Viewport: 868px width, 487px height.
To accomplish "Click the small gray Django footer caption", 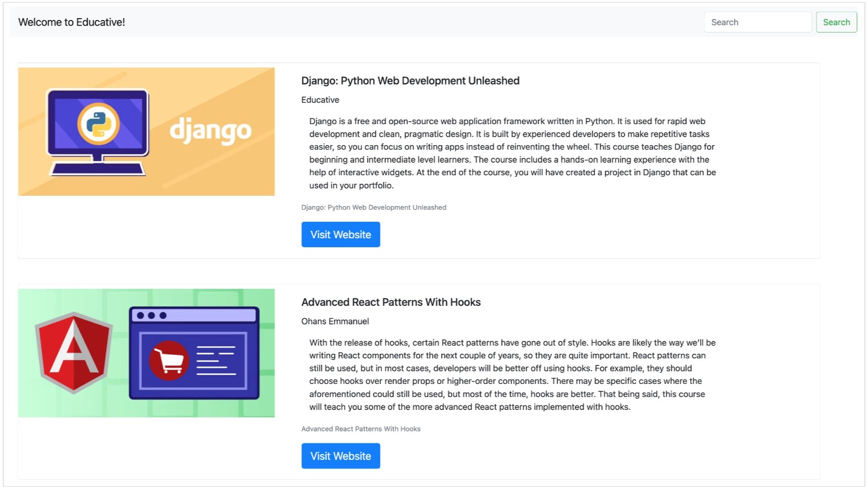I will 373,207.
